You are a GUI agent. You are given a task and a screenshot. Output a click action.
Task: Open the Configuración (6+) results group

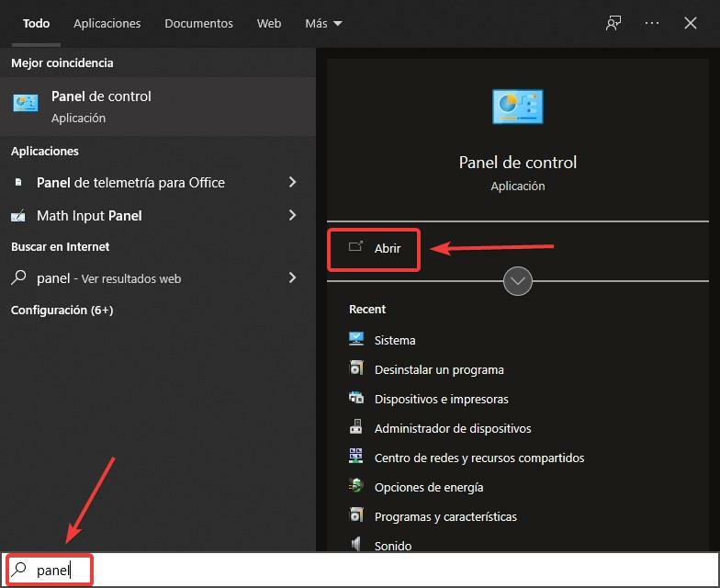coord(62,311)
